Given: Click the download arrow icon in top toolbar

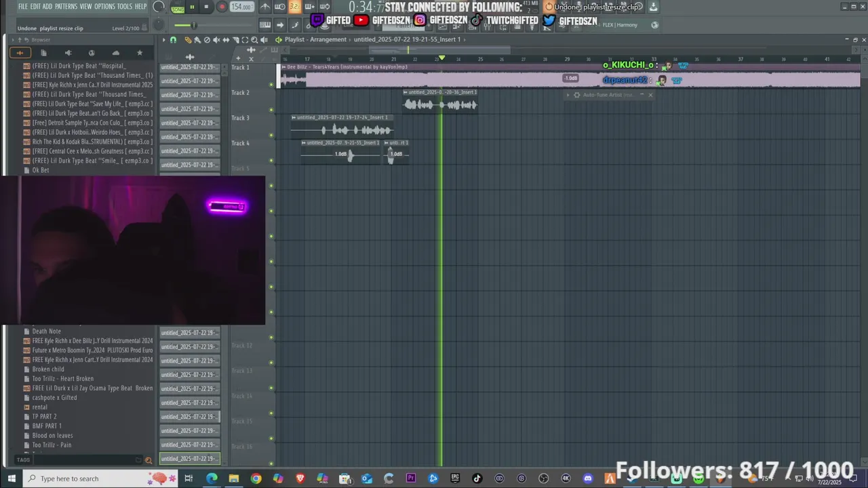Looking at the screenshot, I should coord(653,7).
